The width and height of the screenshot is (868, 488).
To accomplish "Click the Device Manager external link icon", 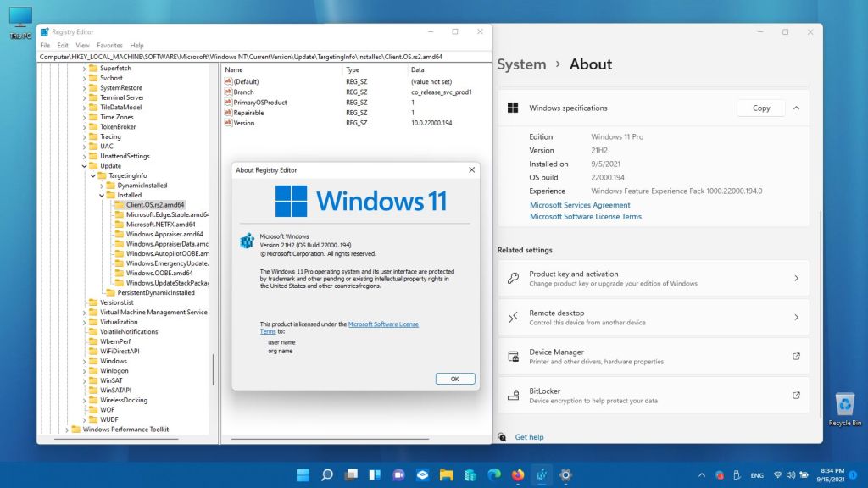I will [x=796, y=357].
